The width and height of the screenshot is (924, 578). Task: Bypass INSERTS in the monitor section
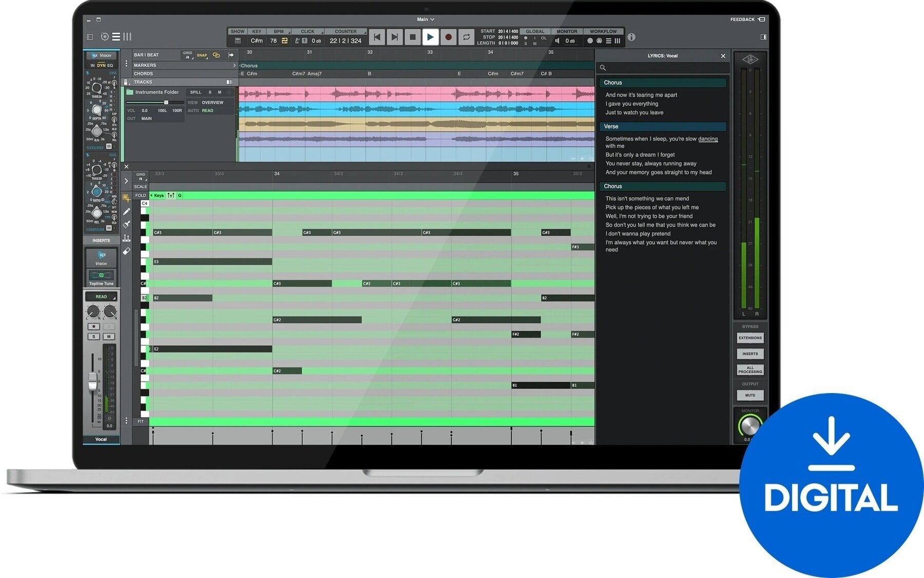coord(750,354)
